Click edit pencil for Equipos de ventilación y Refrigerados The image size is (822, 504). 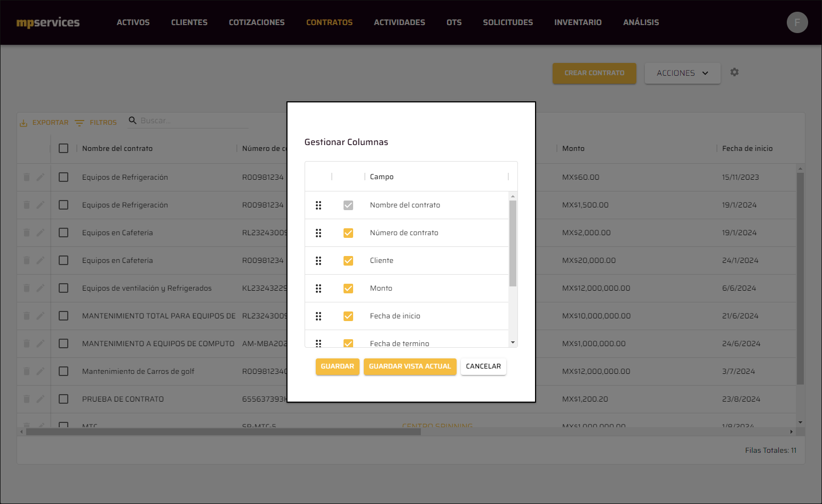click(40, 288)
